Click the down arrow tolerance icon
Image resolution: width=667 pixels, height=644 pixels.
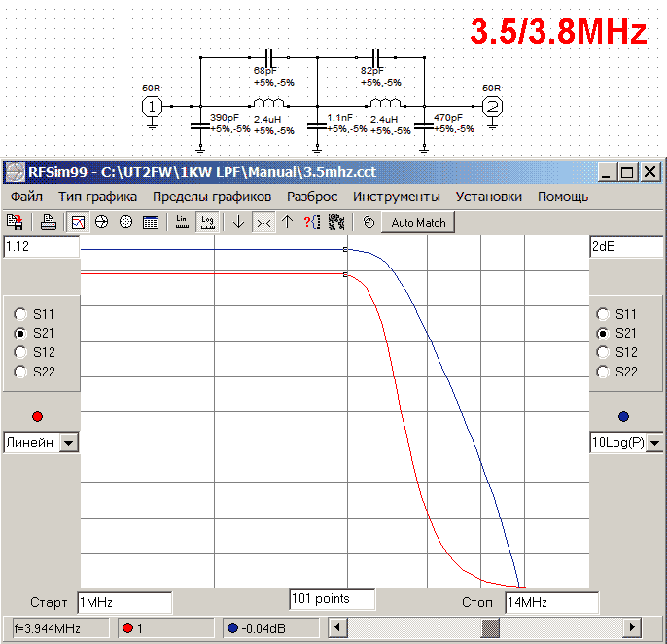tap(238, 222)
